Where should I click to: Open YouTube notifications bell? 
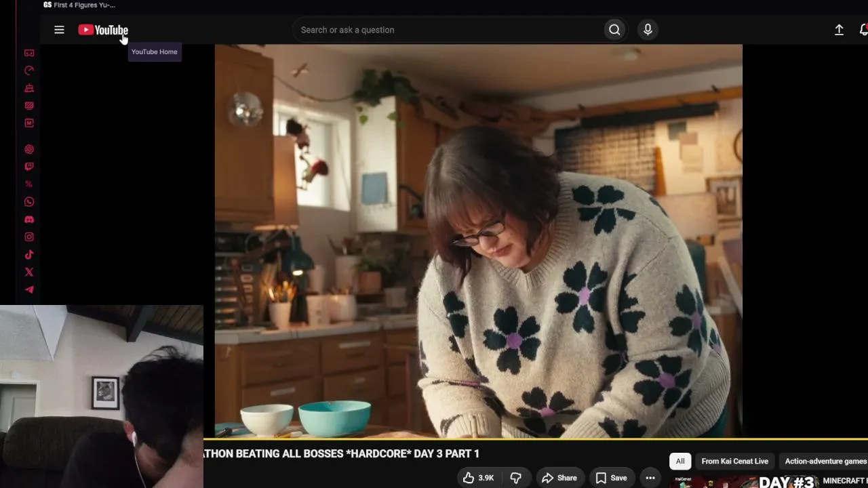click(x=863, y=30)
